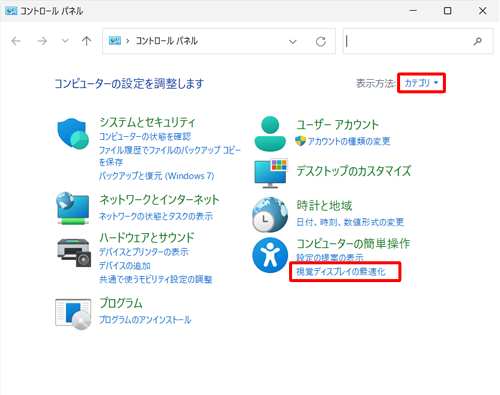This screenshot has height=395, width=500.
Task: Click the コントロール パネル breadcrumb text
Action: coord(166,41)
